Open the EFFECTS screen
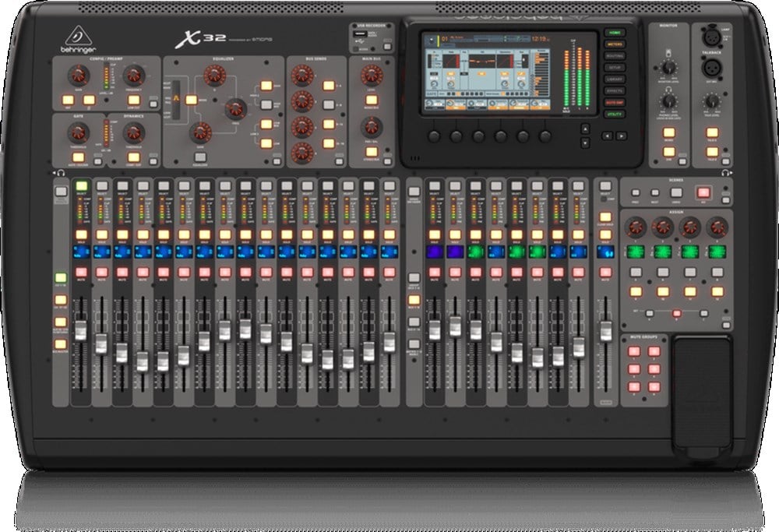Viewport: 779px width, 532px height. (615, 90)
